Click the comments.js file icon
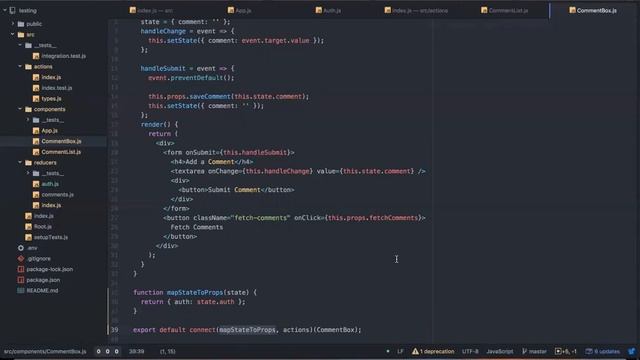640x360 pixels. [x=36, y=194]
